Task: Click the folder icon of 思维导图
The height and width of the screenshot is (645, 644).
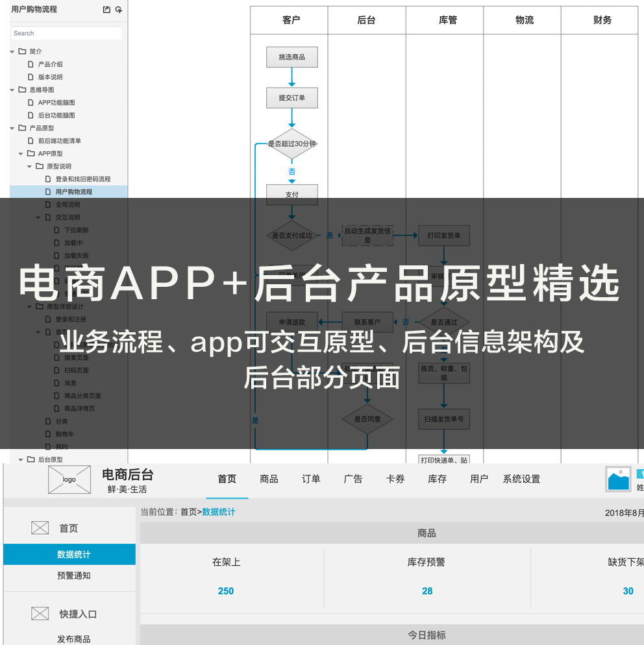Action: [x=22, y=90]
